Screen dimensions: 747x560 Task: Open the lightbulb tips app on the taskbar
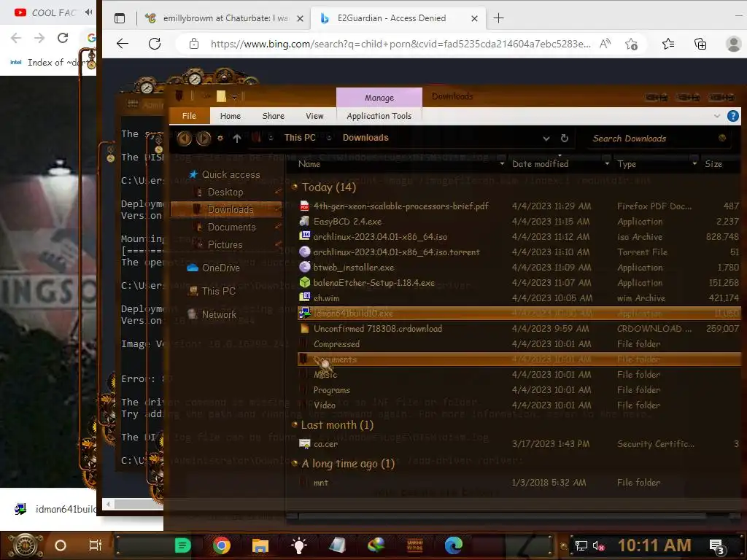point(298,545)
